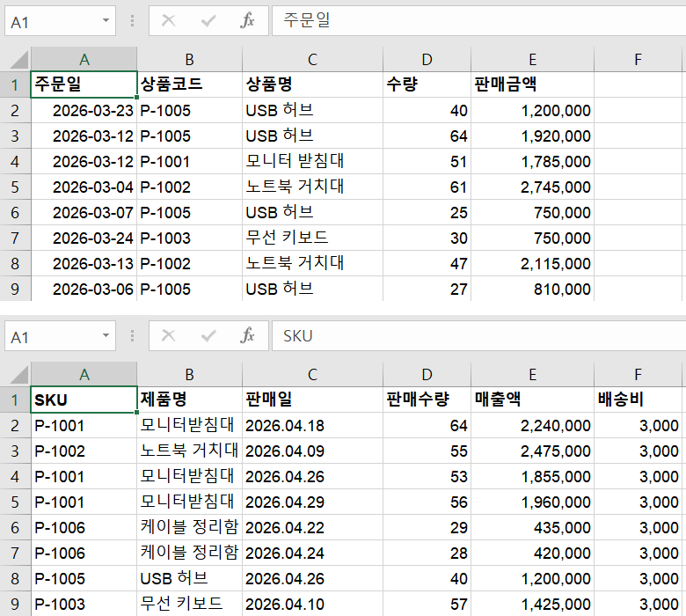Click the three-dot handle beside the bottom sheet Name Box

(x=132, y=336)
